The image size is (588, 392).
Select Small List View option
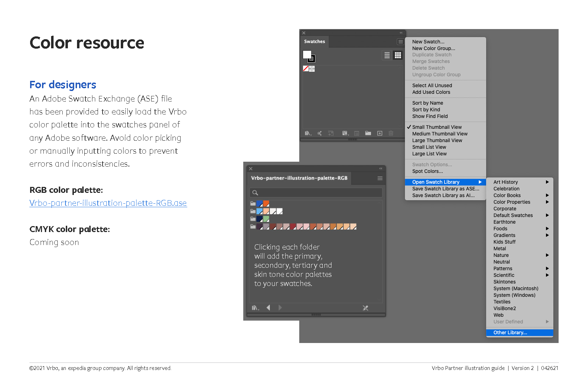click(x=446, y=147)
